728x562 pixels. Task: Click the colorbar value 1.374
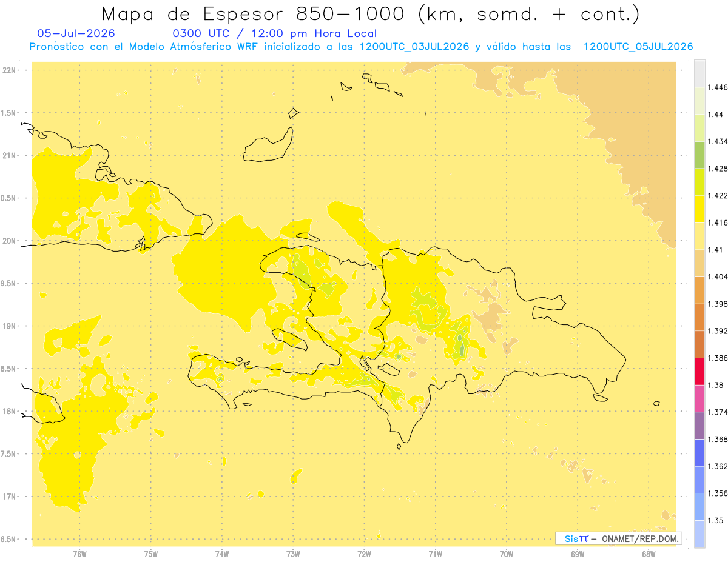point(717,412)
